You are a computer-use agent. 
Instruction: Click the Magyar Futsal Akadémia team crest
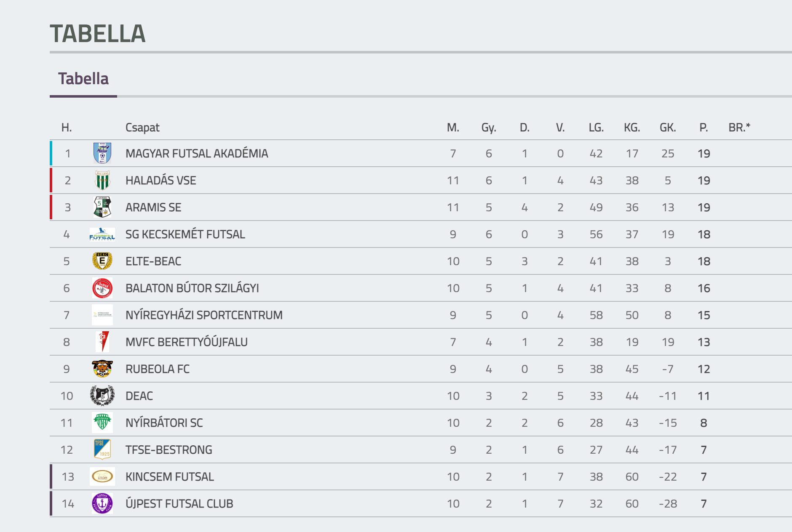click(102, 153)
